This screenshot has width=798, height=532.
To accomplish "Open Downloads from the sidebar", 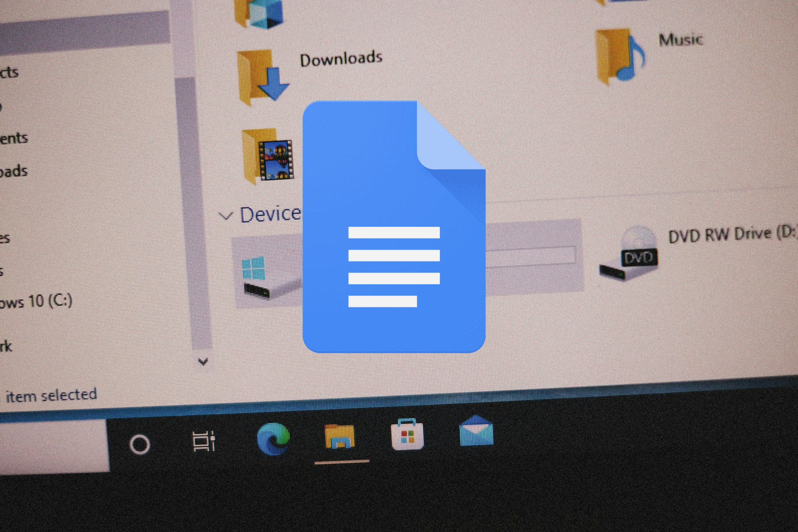I will pyautogui.click(x=12, y=170).
